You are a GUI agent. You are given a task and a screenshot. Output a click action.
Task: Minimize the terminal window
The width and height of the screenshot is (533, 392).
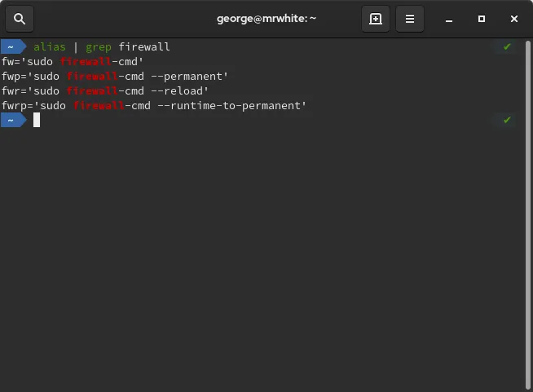pos(449,19)
